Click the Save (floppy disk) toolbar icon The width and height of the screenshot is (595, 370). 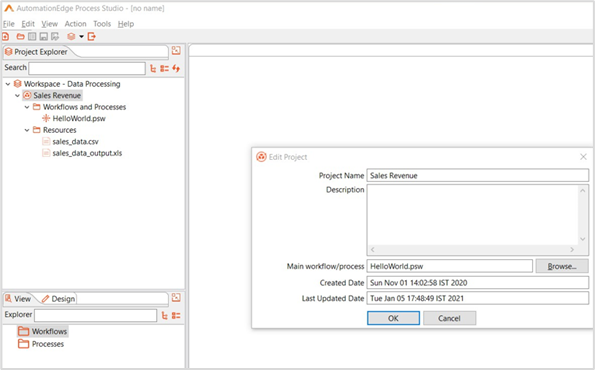44,36
